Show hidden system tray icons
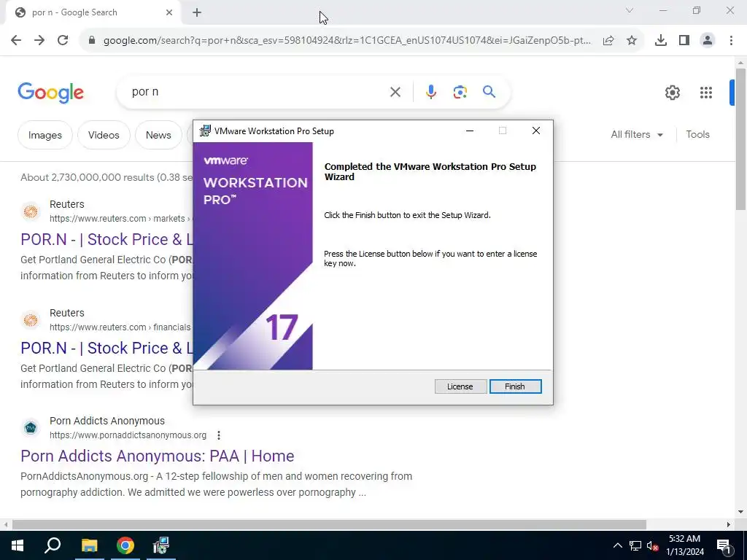747x560 pixels. (617, 545)
